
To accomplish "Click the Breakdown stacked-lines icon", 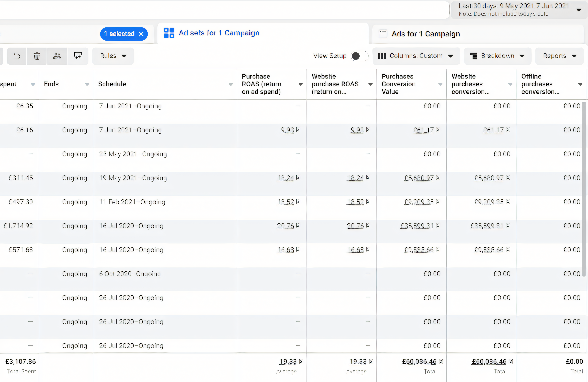I will coord(473,56).
